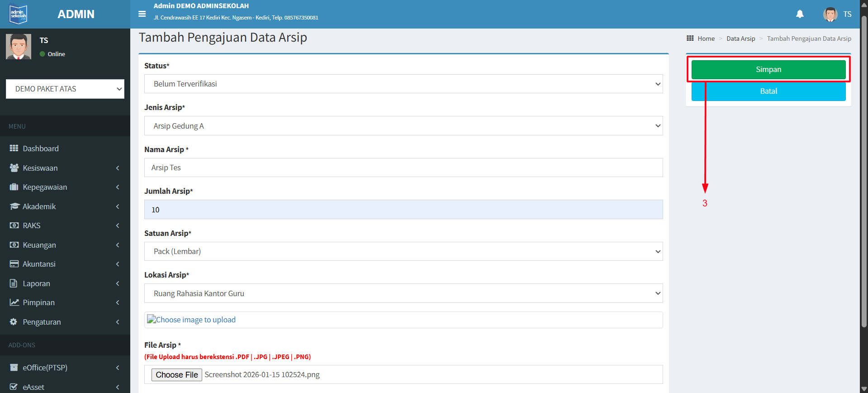
Task: Open the Satuan Arsip dropdown
Action: tap(403, 251)
